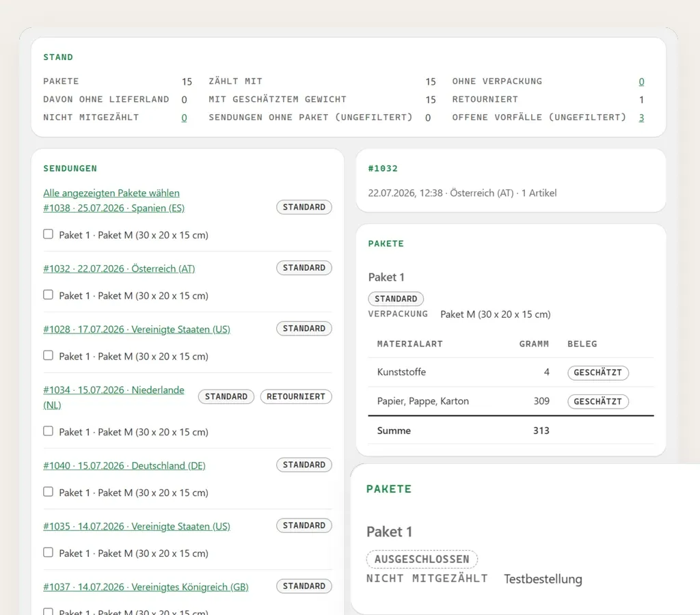
Task: Open shipment #1032 Österreich (AT) in the list
Action: 119,269
